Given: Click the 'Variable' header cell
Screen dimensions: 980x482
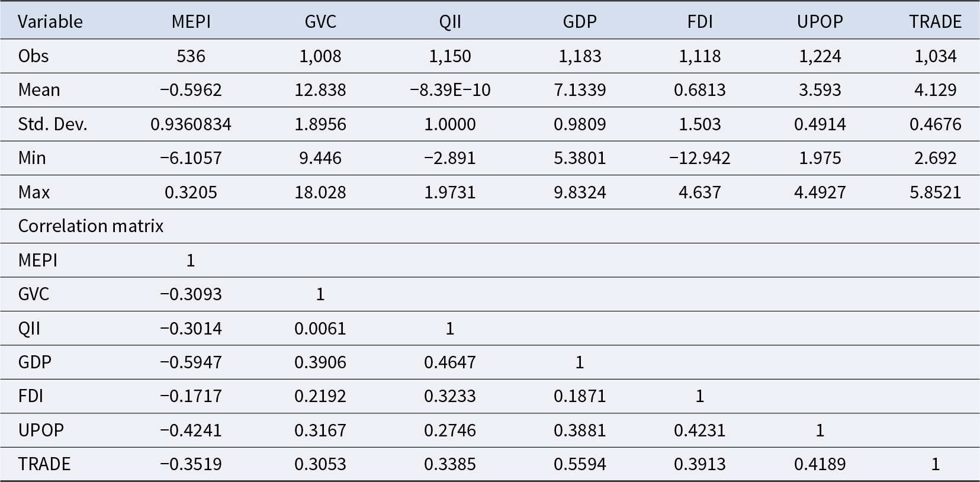Looking at the screenshot, I should tap(50, 22).
